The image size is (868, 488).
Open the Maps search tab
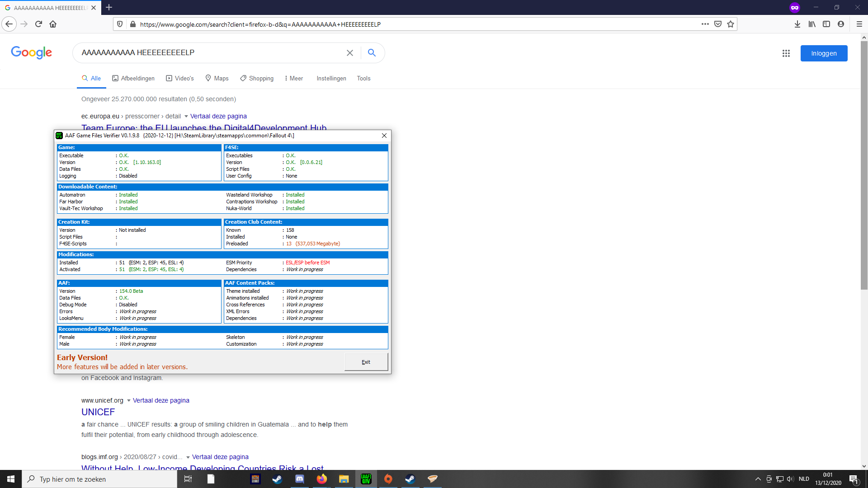(217, 78)
